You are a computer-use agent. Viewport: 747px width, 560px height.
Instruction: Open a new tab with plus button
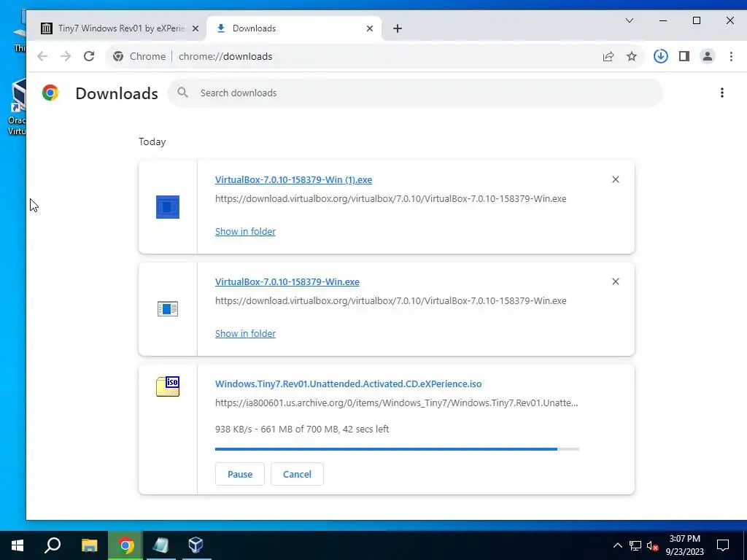[x=398, y=28]
